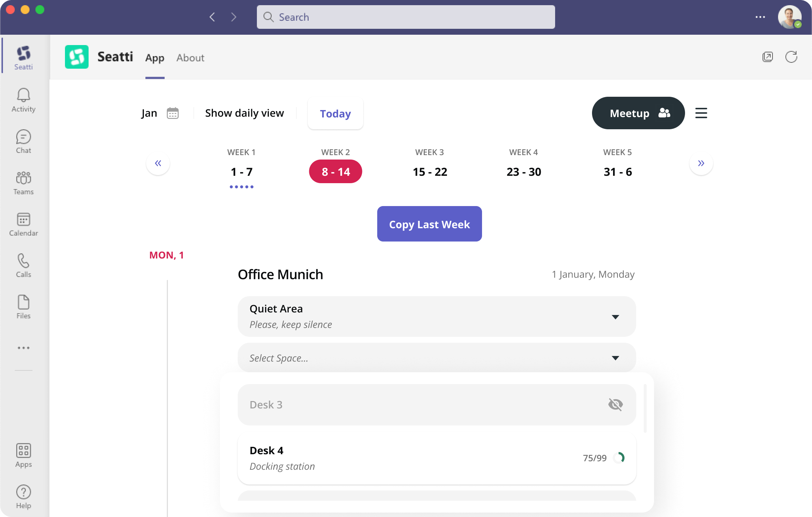Viewport: 812px width, 517px height.
Task: Open the Apps store
Action: 24,455
